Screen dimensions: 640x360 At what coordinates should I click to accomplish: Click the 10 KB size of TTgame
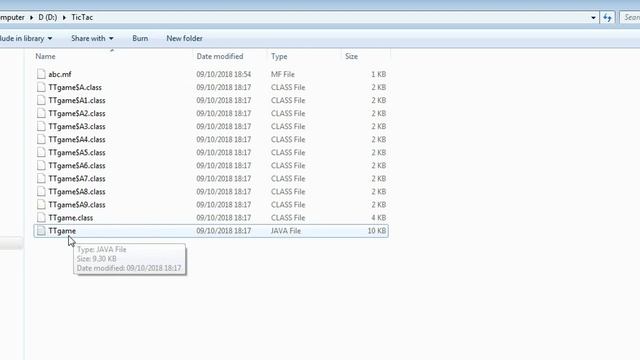point(376,231)
